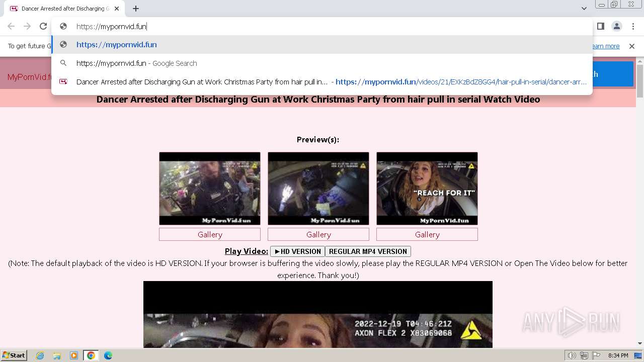Select the https://mypornvid.fun URL suggestion
644x362 pixels.
[x=322, y=45]
